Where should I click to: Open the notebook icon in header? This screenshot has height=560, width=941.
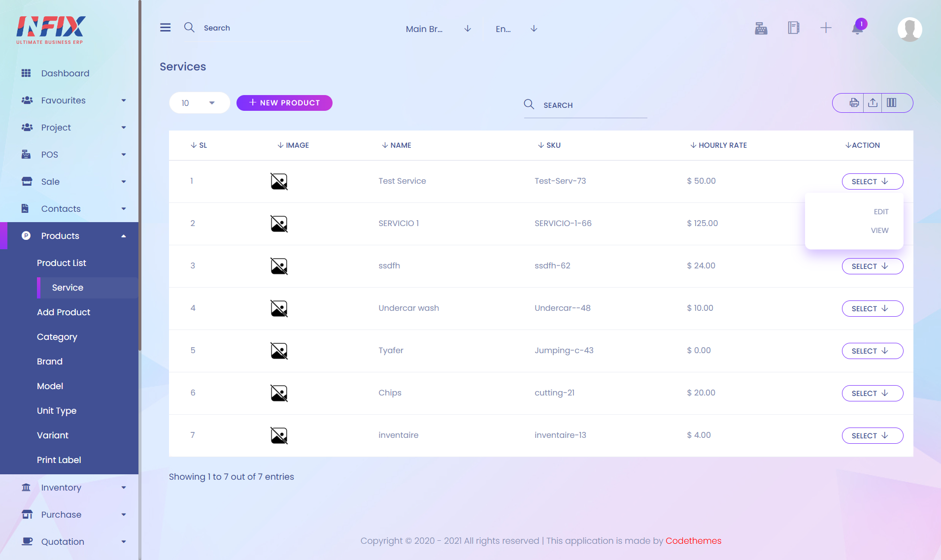click(793, 28)
